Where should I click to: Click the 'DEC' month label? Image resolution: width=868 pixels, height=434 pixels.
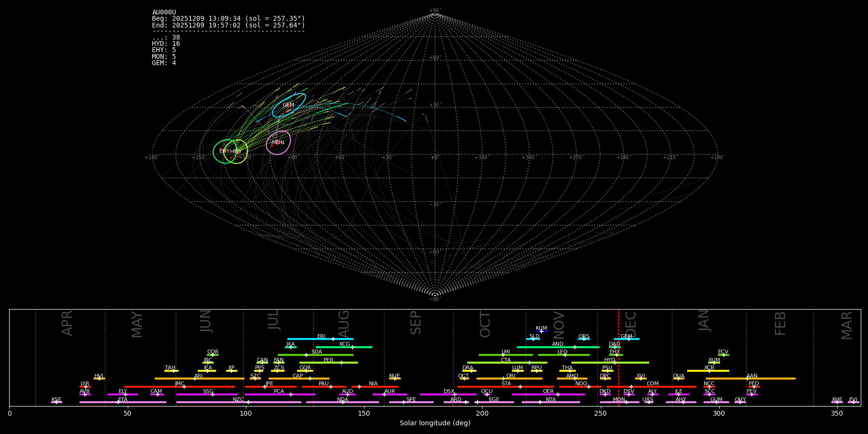pyautogui.click(x=630, y=324)
